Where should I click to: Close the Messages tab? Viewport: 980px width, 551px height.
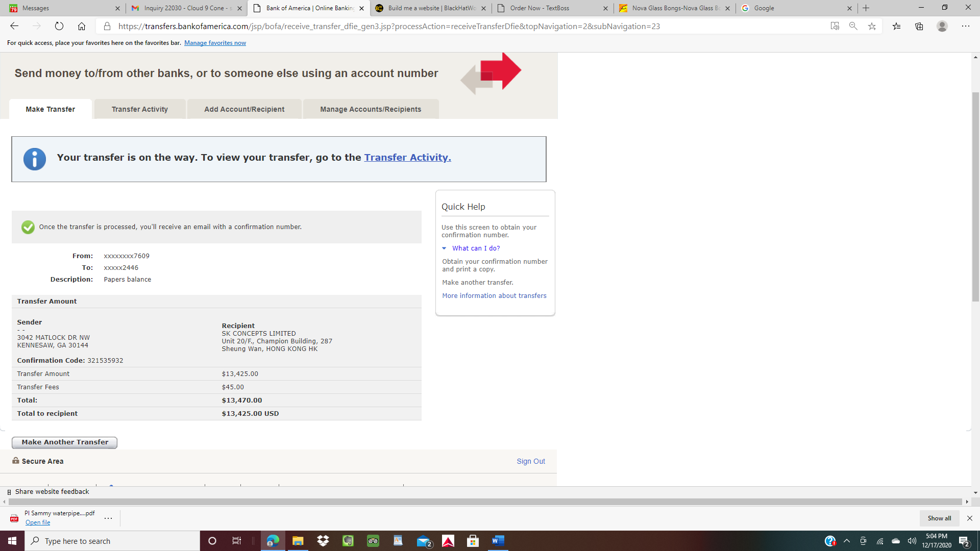[117, 8]
